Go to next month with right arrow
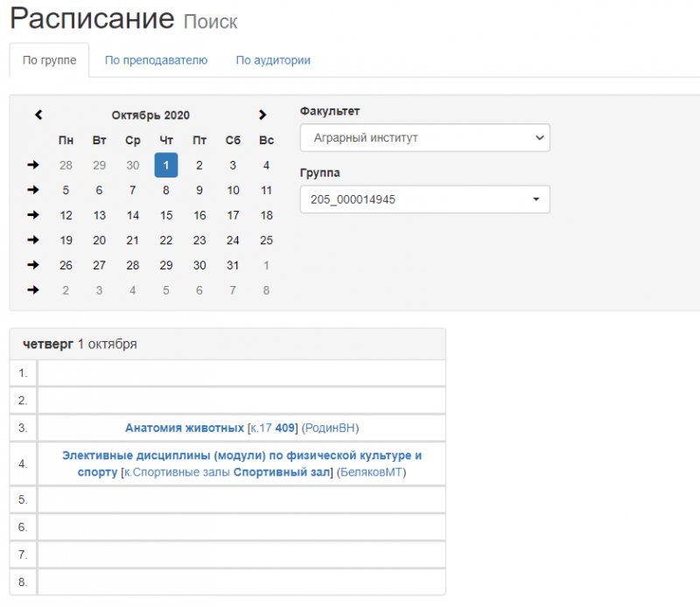 pos(262,115)
